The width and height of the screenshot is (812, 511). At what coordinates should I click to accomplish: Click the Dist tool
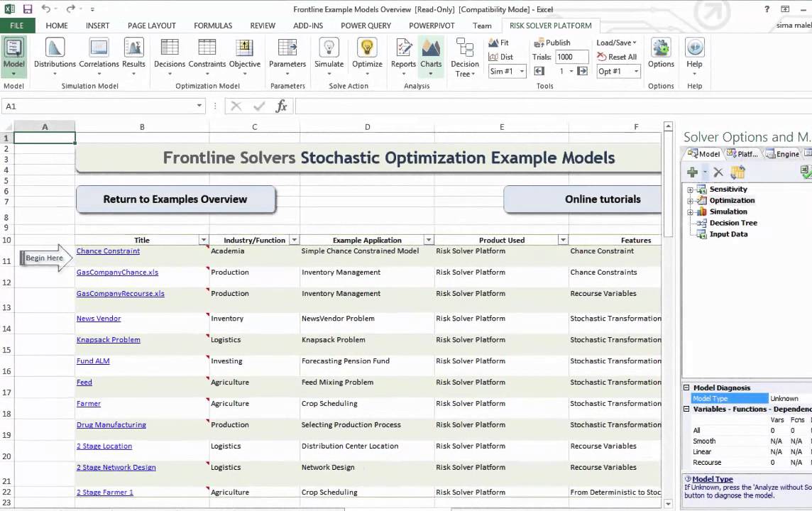[501, 57]
